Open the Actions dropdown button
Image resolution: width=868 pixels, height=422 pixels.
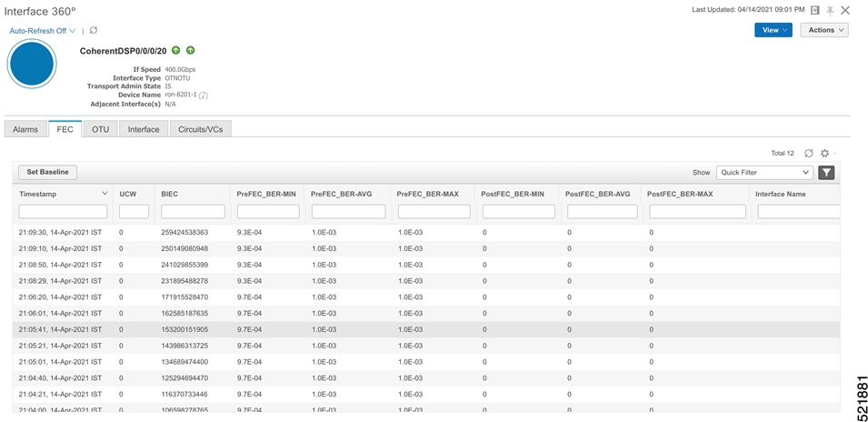(x=824, y=30)
